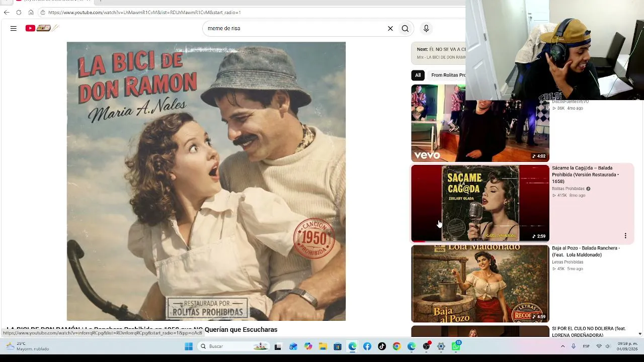Start voice search with the microphone icon
644x362 pixels.
[426, 29]
